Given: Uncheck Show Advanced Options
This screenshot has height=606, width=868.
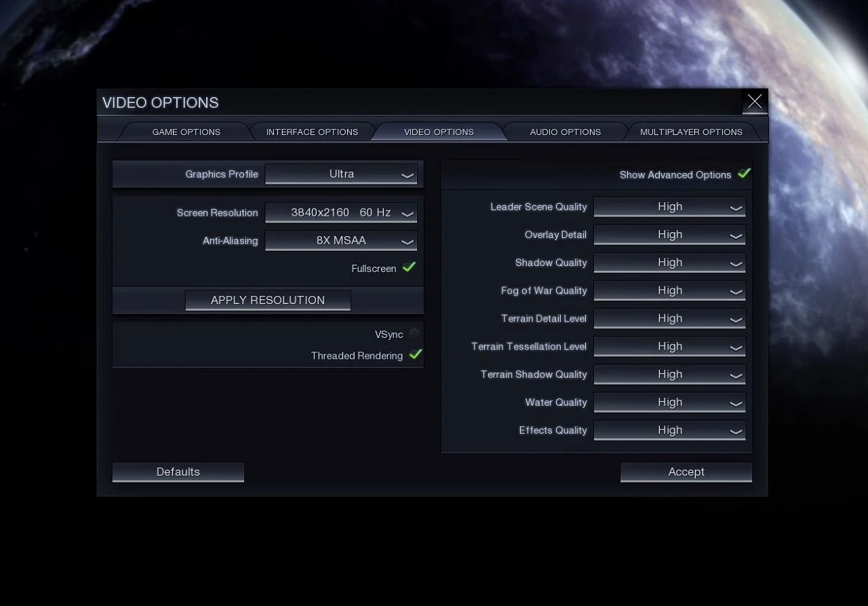Looking at the screenshot, I should point(744,174).
